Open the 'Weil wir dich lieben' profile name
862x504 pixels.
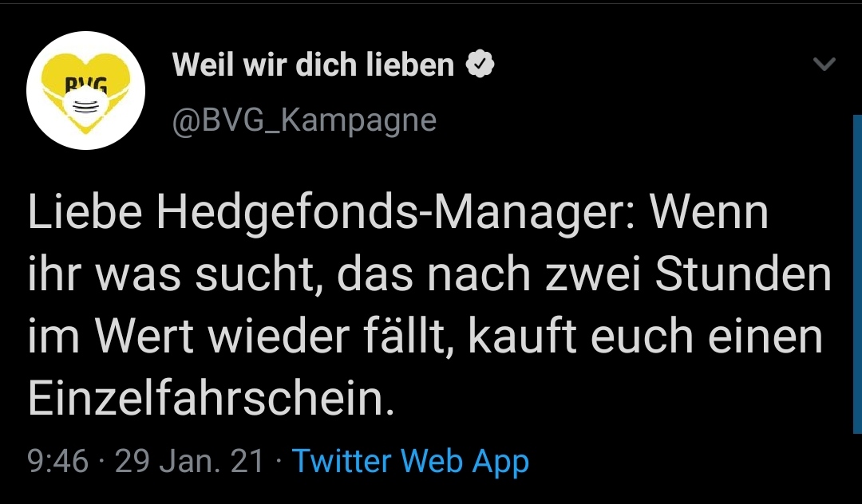pos(313,65)
